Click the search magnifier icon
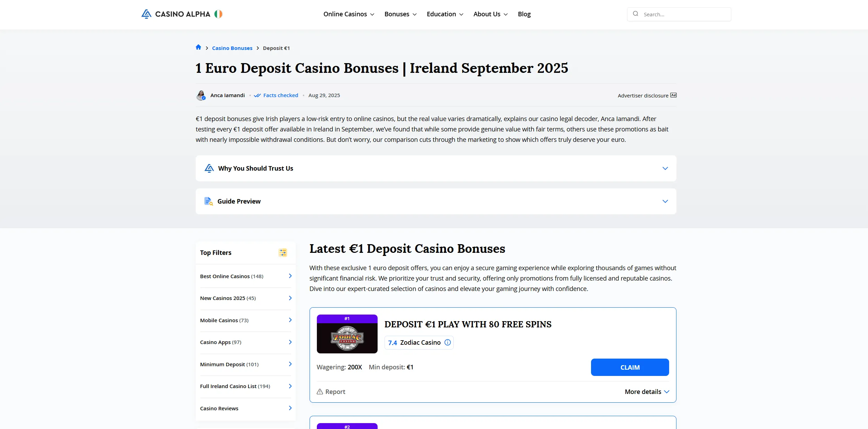 [635, 14]
